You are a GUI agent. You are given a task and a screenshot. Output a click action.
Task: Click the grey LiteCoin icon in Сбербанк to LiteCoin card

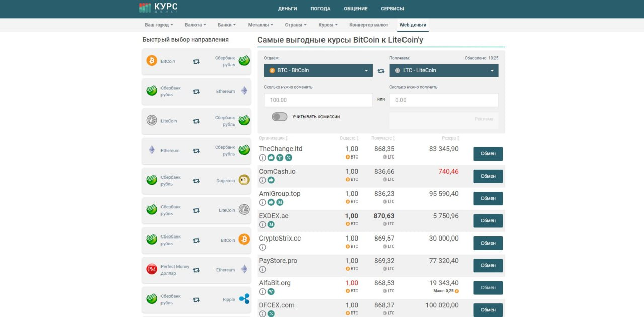pos(244,209)
